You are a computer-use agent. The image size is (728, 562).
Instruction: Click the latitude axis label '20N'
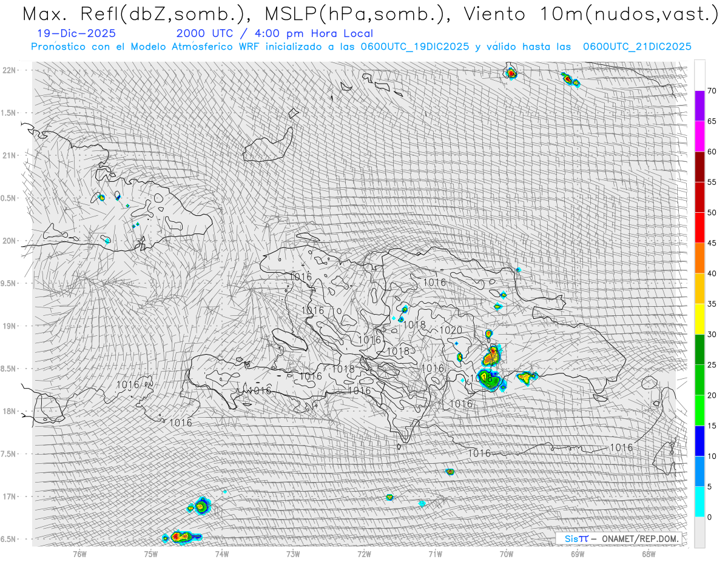(9, 241)
